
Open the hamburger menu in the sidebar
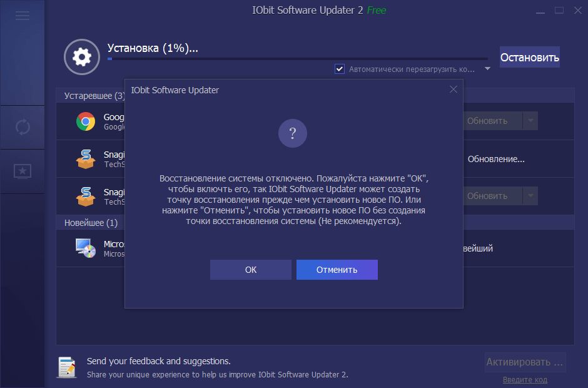tap(23, 16)
